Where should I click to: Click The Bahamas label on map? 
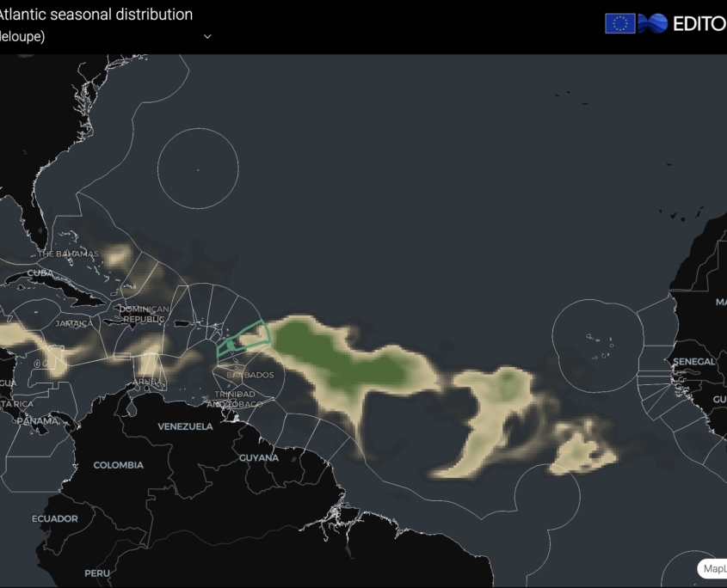69,254
